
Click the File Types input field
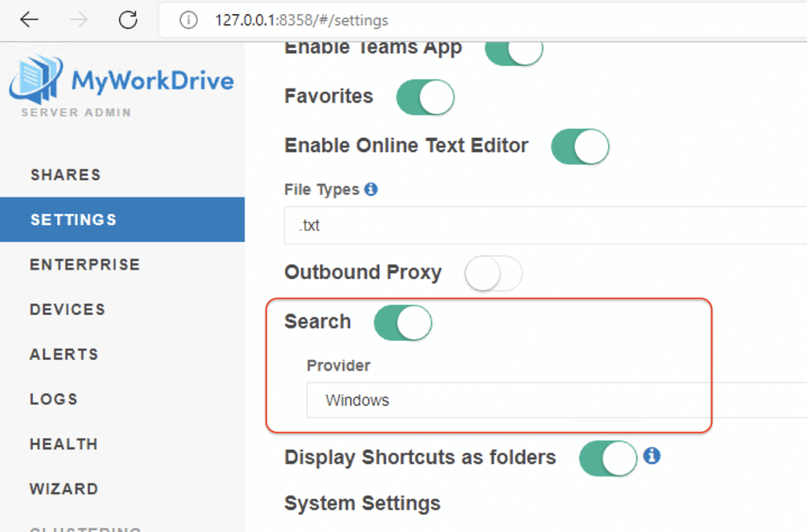coord(541,226)
